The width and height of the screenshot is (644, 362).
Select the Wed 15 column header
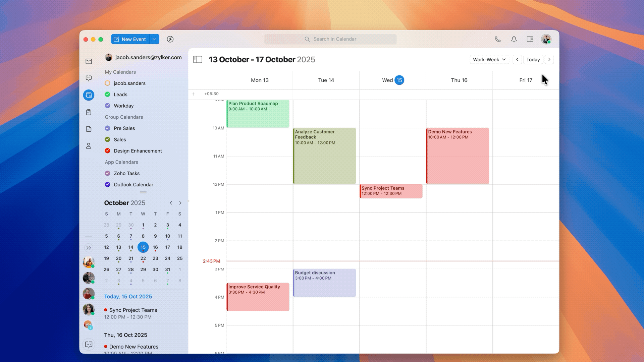point(393,80)
